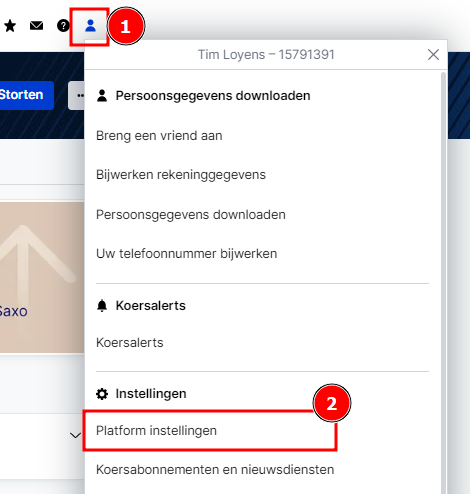The width and height of the screenshot is (470, 494).
Task: Click person icon beside Persoonsgegevens downloaden heading
Action: point(102,96)
